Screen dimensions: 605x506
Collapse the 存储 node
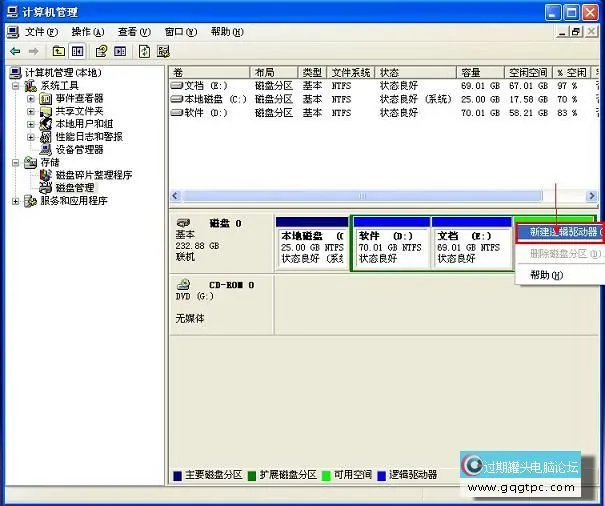(x=16, y=162)
